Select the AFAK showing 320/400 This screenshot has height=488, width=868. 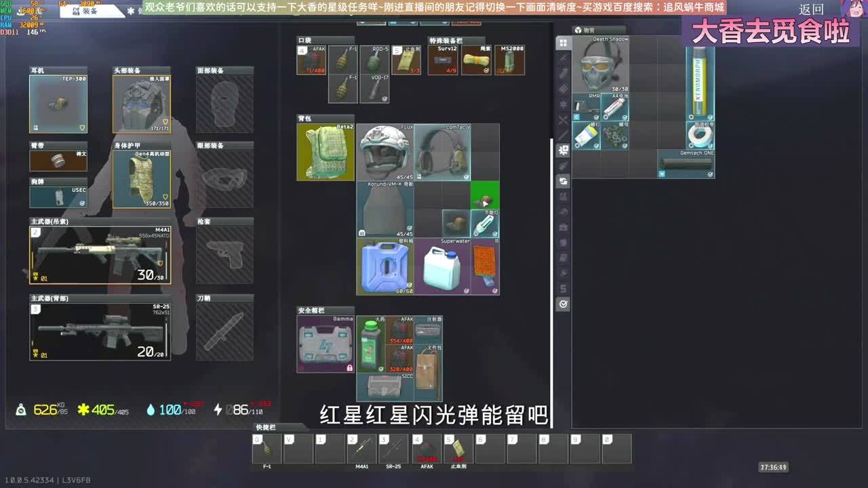point(400,359)
